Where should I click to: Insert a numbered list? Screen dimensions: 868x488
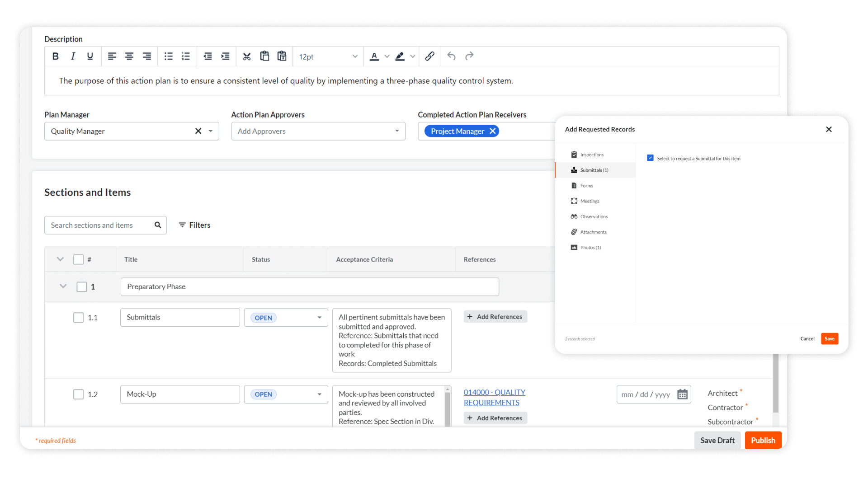[186, 56]
